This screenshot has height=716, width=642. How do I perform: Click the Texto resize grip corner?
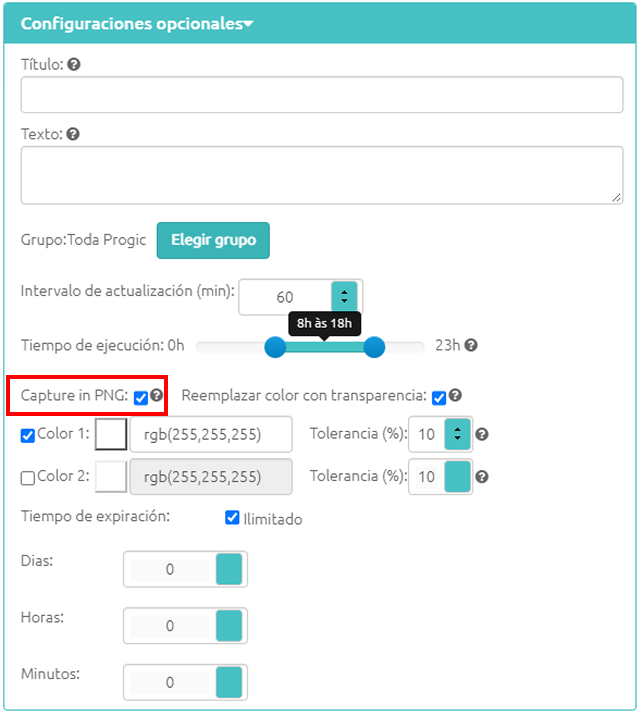point(616,198)
